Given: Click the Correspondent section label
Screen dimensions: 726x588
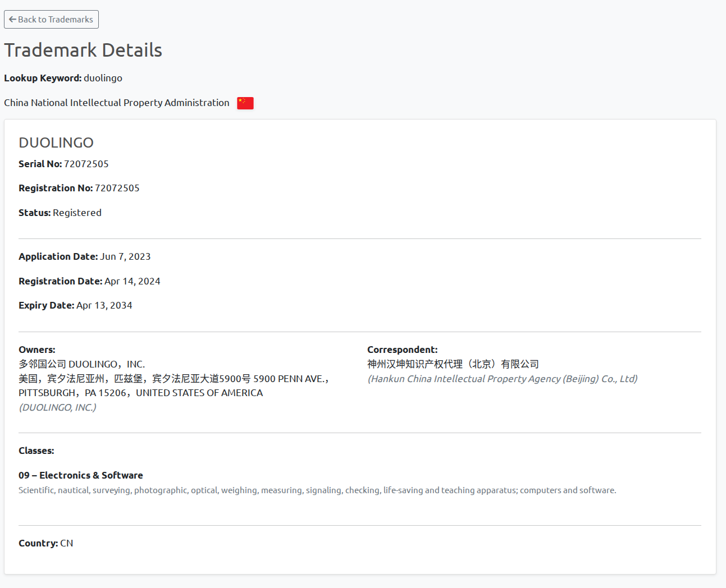Looking at the screenshot, I should (402, 349).
